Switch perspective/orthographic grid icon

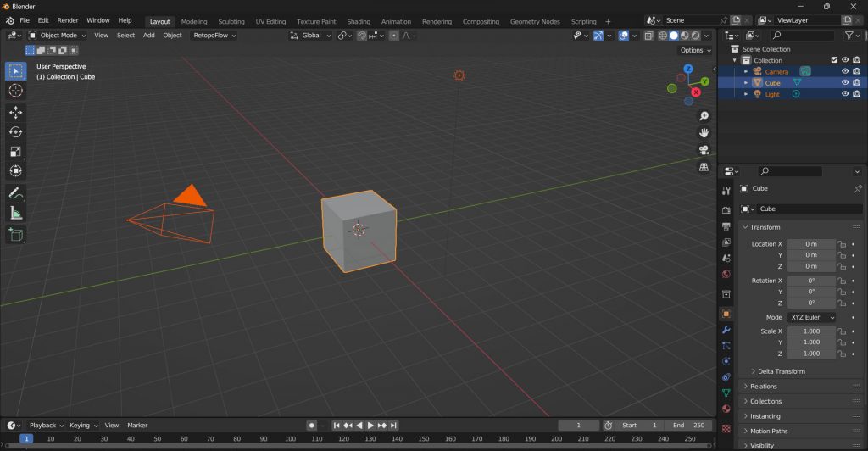(x=704, y=166)
